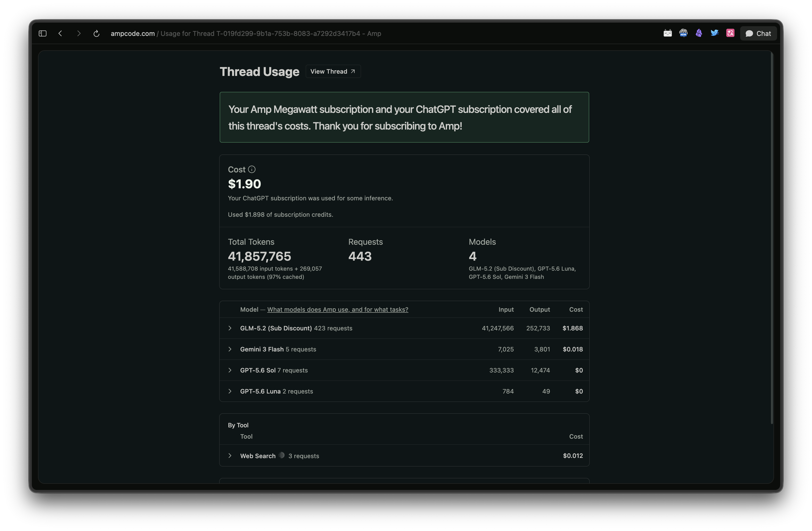Click the 252,733 output tokens cell
This screenshot has height=531, width=812.
pos(538,328)
